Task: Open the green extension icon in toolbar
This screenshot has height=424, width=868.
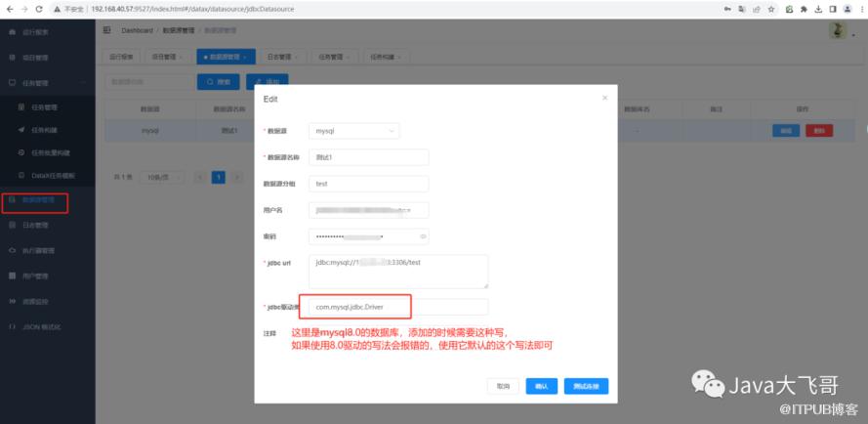Action: 789,10
